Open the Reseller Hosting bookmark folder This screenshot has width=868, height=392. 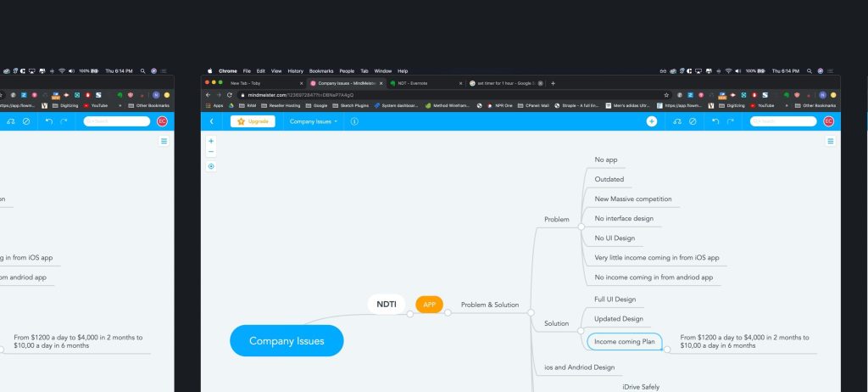coord(281,105)
